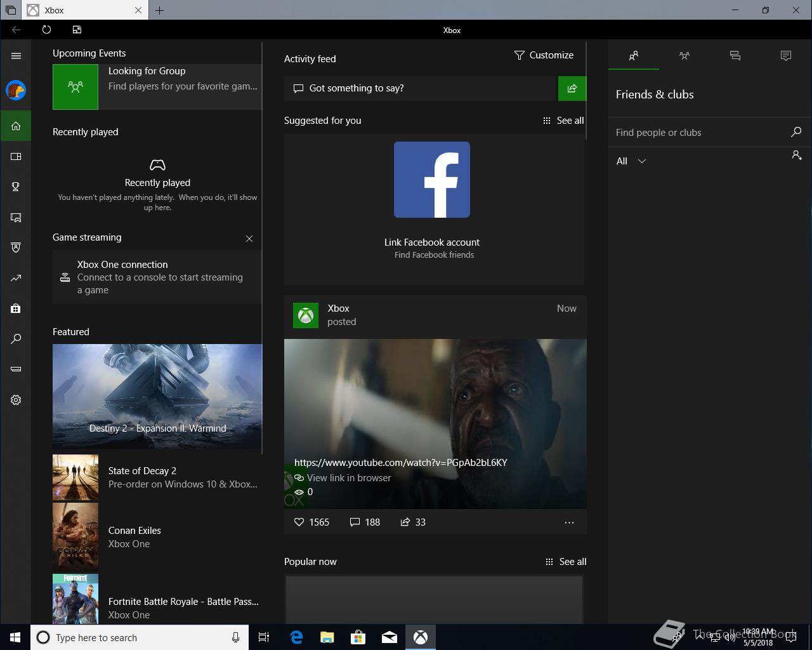Open Microsoft Store bag icon in sidebar
The height and width of the screenshot is (650, 812).
coord(16,308)
